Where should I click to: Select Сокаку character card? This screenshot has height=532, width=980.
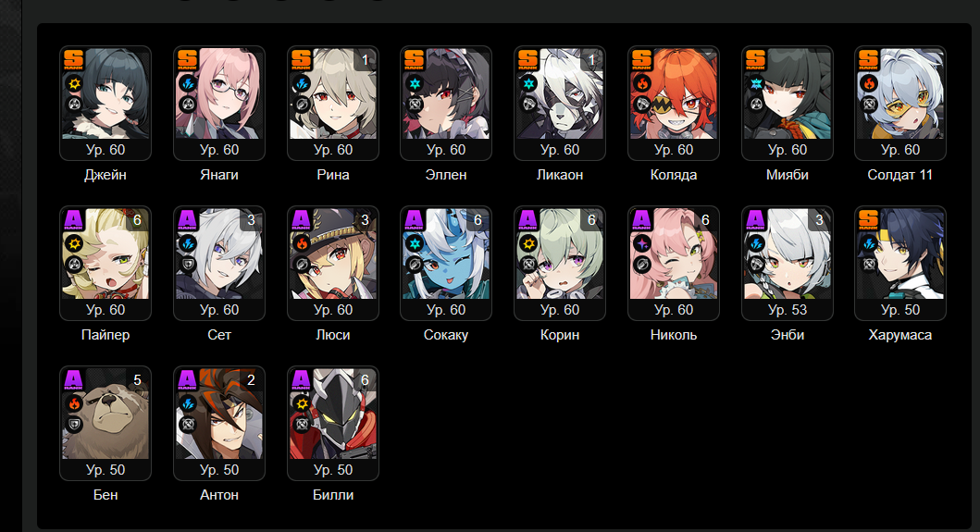(x=446, y=263)
